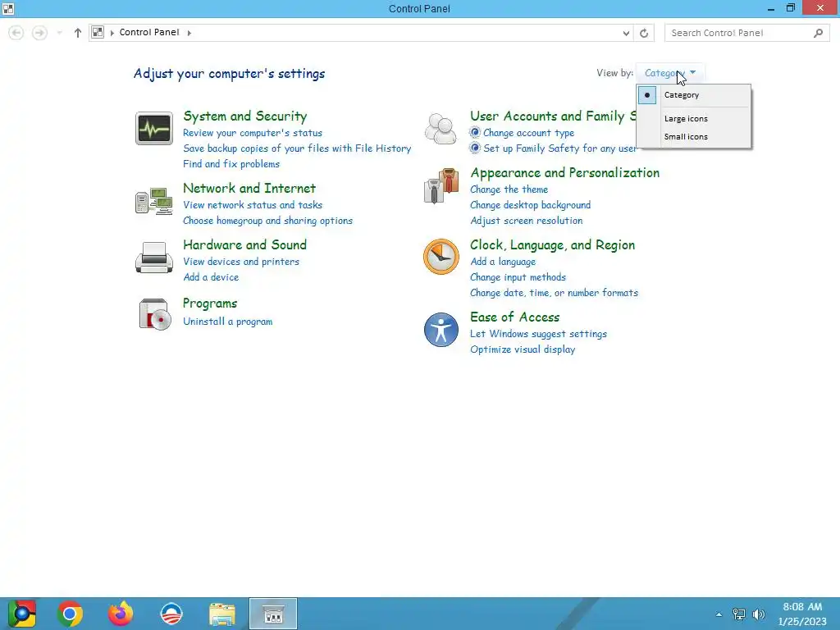840x630 pixels.
Task: Click Optimize visual display link
Action: point(523,349)
